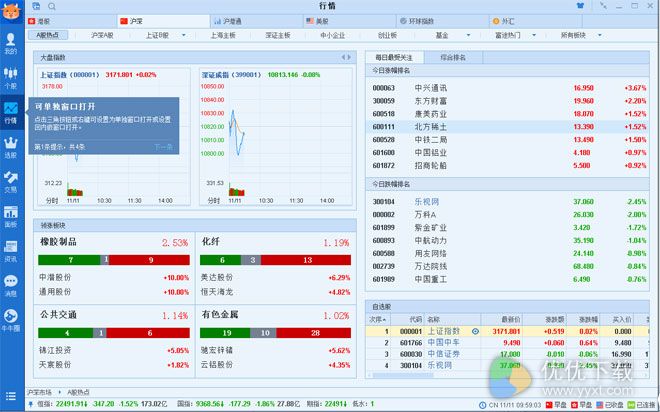Image resolution: width=660 pixels, height=412 pixels.
Task: Click the window layout icon in title bar
Action: pos(36,6)
